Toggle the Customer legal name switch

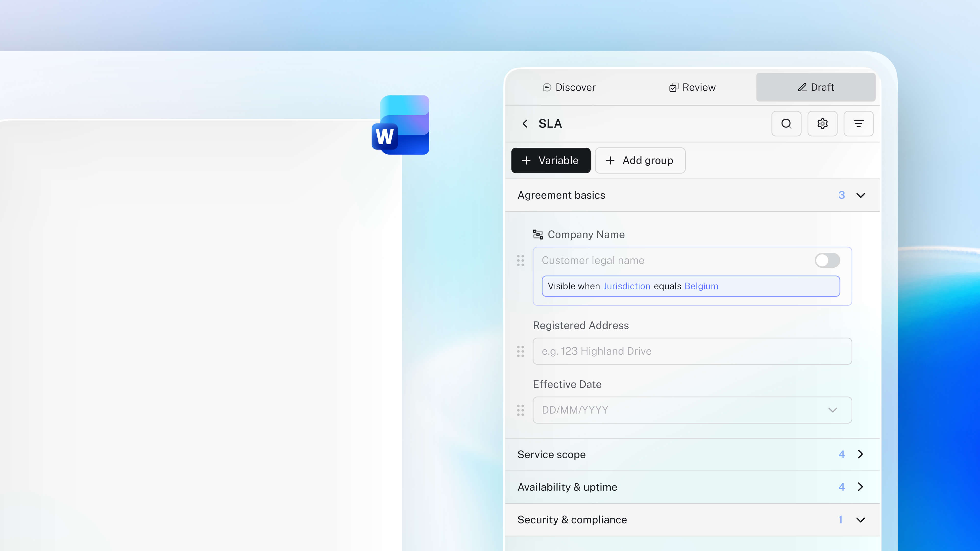pos(827,260)
